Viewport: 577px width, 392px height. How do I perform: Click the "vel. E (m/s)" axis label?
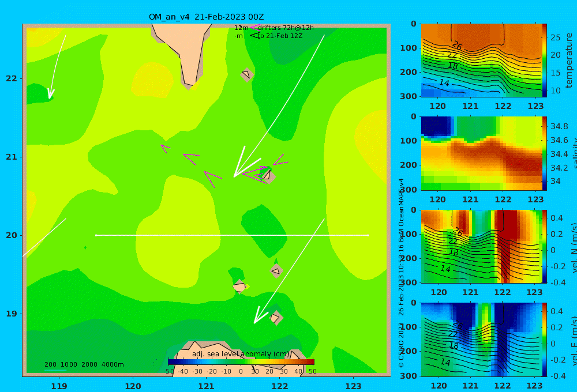coord(574,340)
